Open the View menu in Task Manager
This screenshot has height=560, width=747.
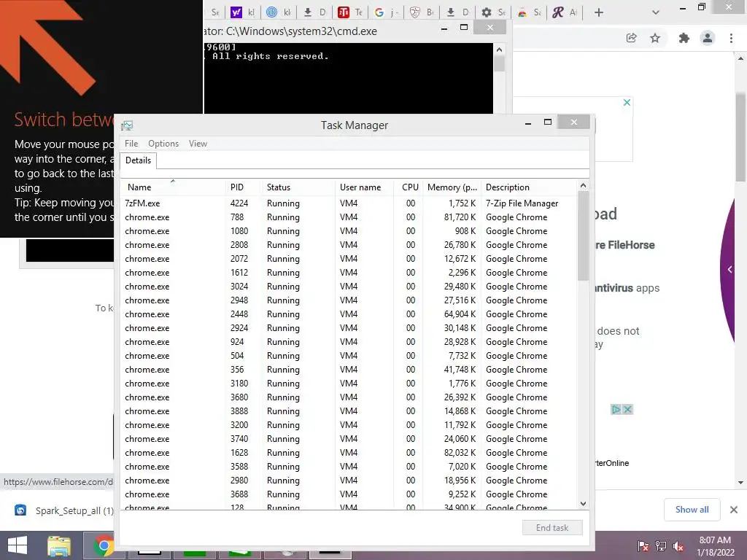coord(198,144)
